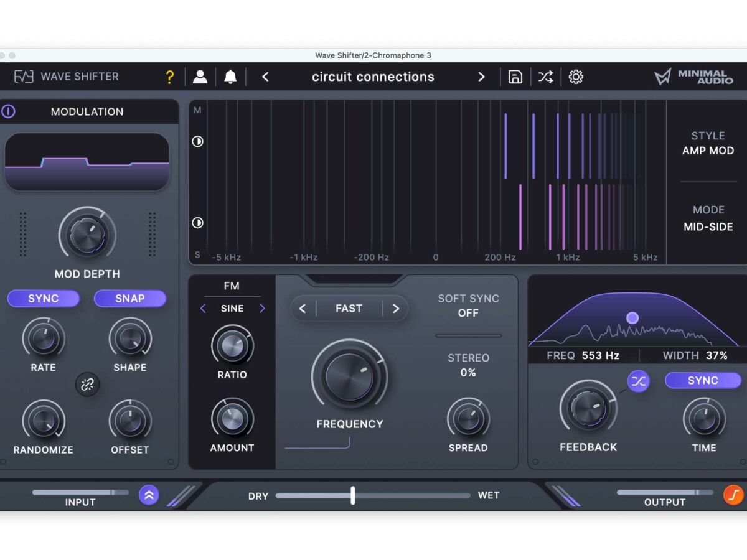747x560 pixels.
Task: Randomize preset using the shuffle icon
Action: [x=545, y=77]
